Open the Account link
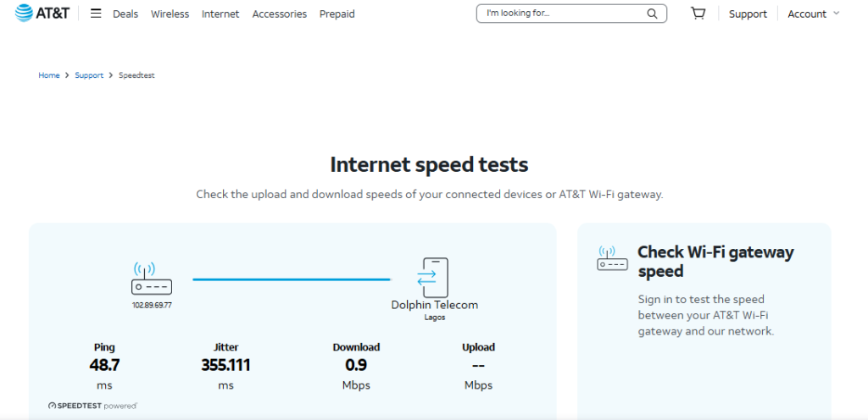 tap(807, 14)
